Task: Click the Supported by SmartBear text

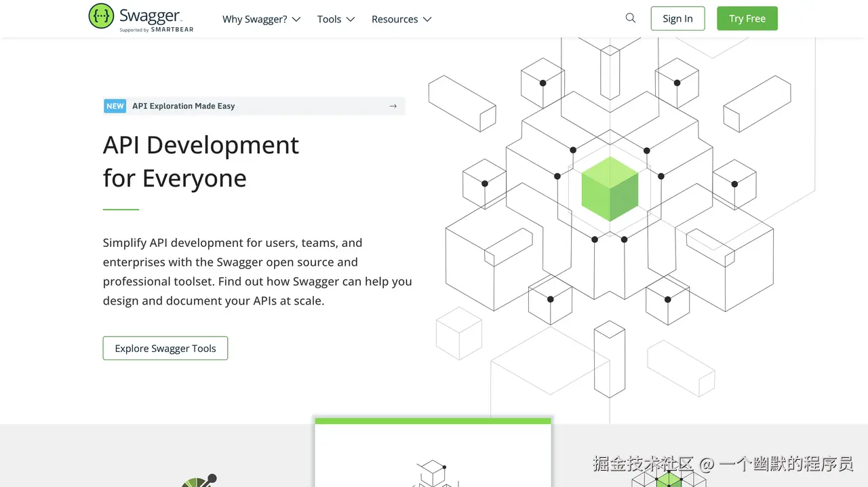Action: [x=157, y=30]
